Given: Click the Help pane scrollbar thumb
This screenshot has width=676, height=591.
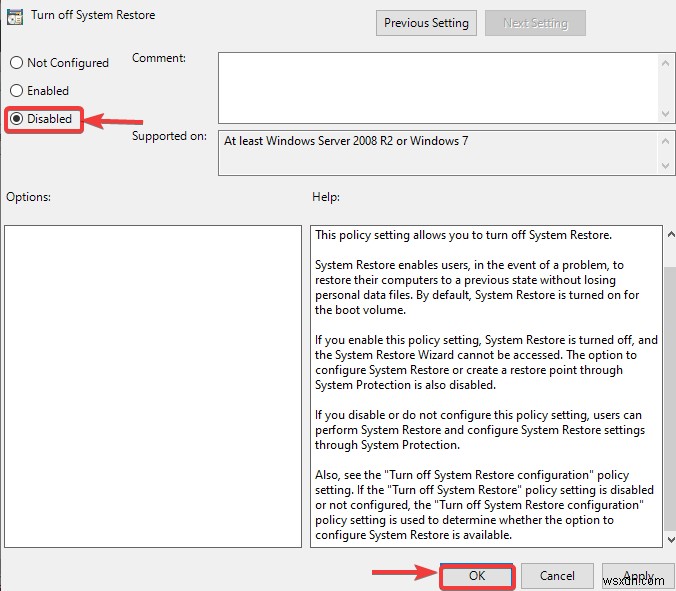Looking at the screenshot, I should click(x=670, y=399).
